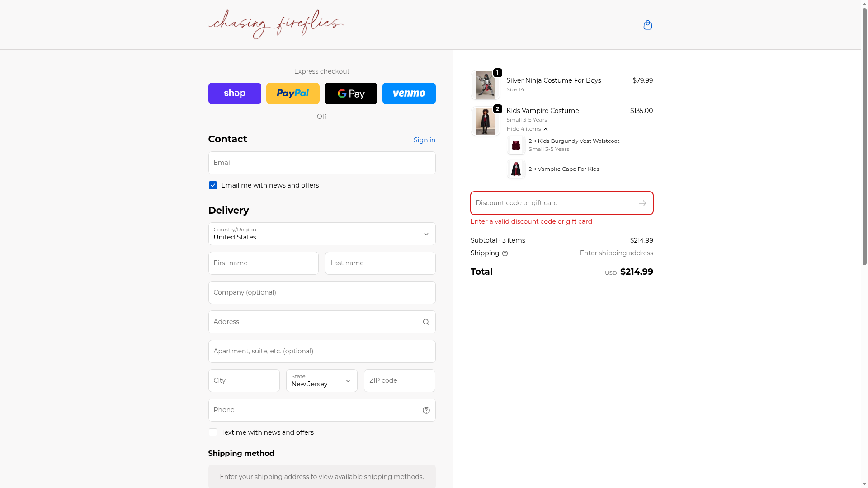Apply discount code with arrow icon
868x488 pixels.
coord(642,203)
